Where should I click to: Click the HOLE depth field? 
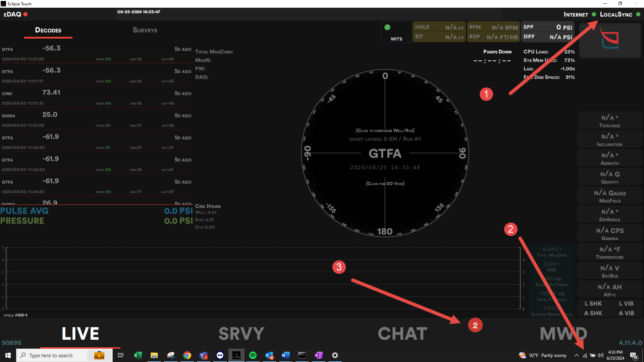[x=439, y=27]
